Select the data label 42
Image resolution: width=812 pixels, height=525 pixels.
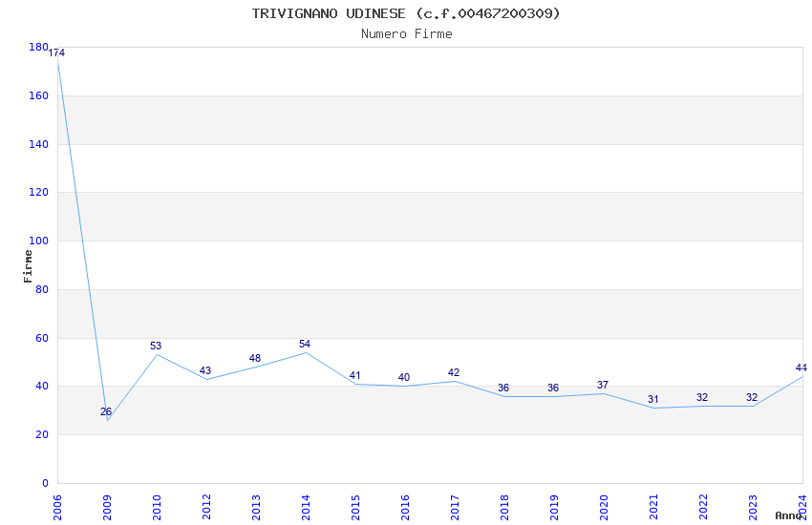click(x=454, y=372)
